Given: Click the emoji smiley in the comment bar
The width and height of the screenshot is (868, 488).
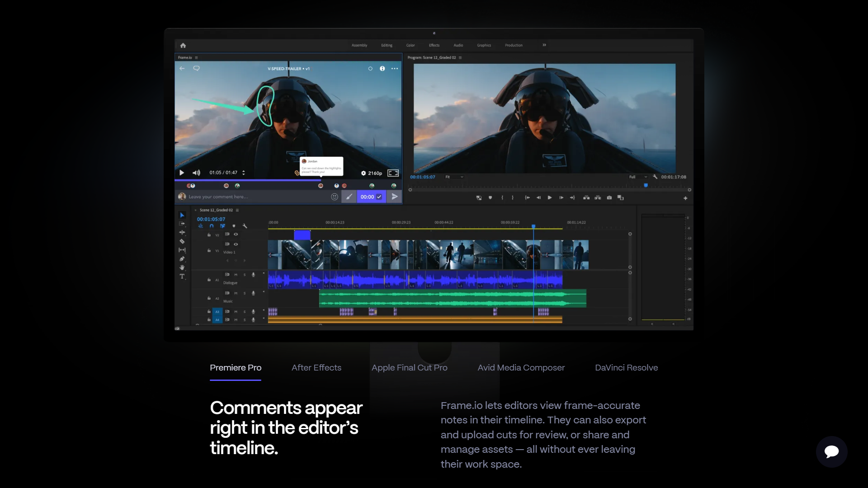Looking at the screenshot, I should click(x=335, y=197).
